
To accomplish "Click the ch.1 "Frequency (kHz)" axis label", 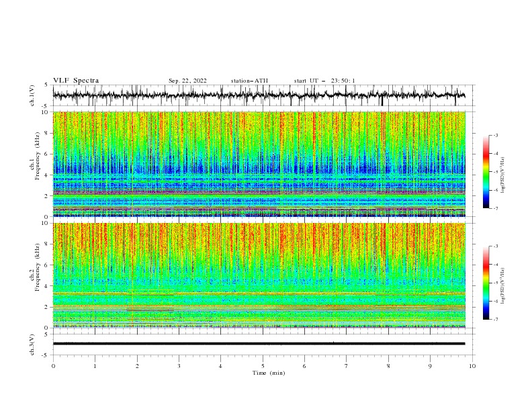I will pos(38,154).
